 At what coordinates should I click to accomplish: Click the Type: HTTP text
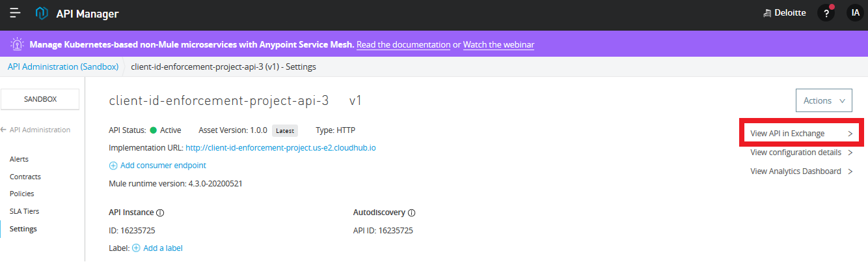tap(336, 130)
